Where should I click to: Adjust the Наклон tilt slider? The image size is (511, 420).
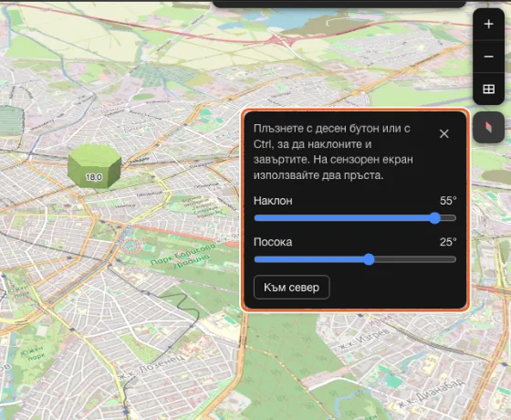coord(355,218)
